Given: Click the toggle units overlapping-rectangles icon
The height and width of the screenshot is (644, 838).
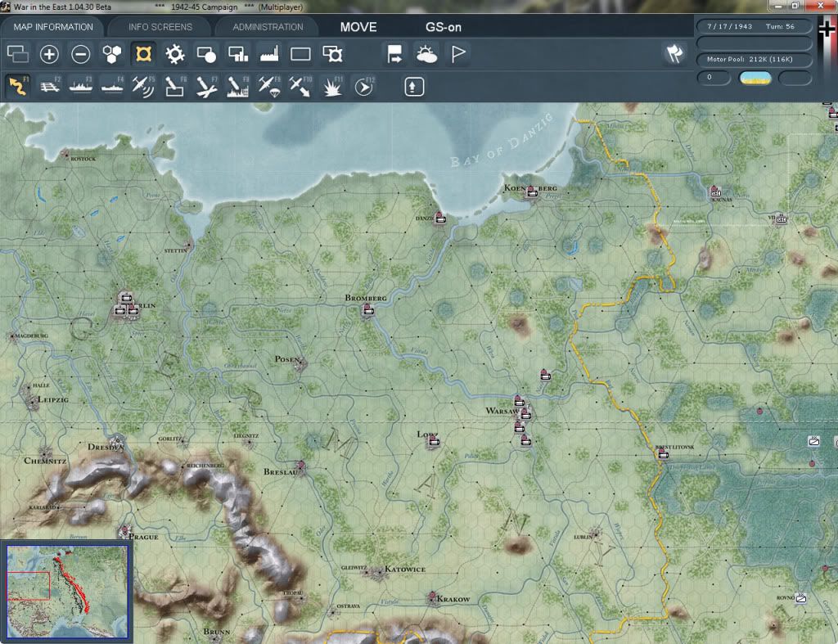Looking at the screenshot, I should [17, 54].
